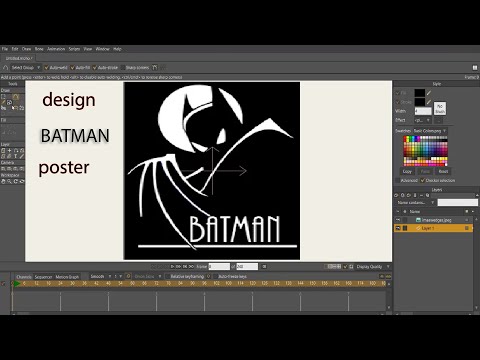The width and height of the screenshot is (480, 360).
Task: Click the No Brush button
Action: tap(440, 109)
